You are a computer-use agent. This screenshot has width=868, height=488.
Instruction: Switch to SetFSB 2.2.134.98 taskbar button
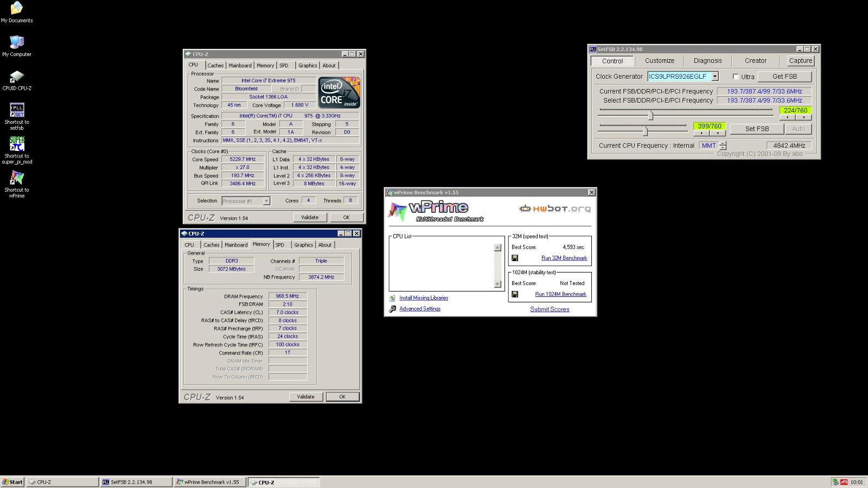click(136, 482)
